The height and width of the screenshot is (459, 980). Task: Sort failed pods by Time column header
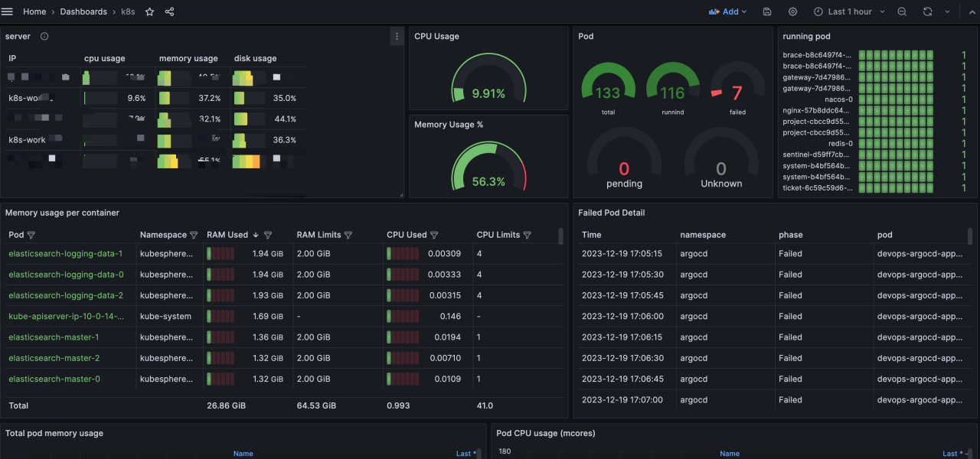coord(592,235)
